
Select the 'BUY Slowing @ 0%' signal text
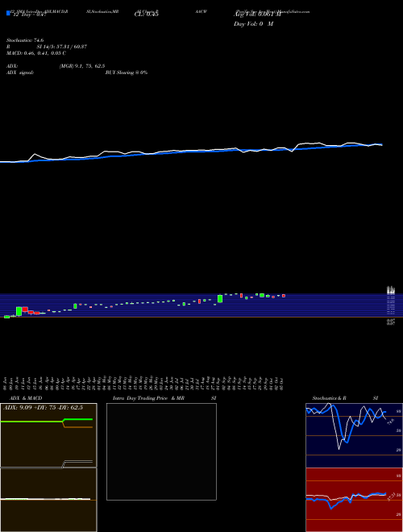pos(127,73)
